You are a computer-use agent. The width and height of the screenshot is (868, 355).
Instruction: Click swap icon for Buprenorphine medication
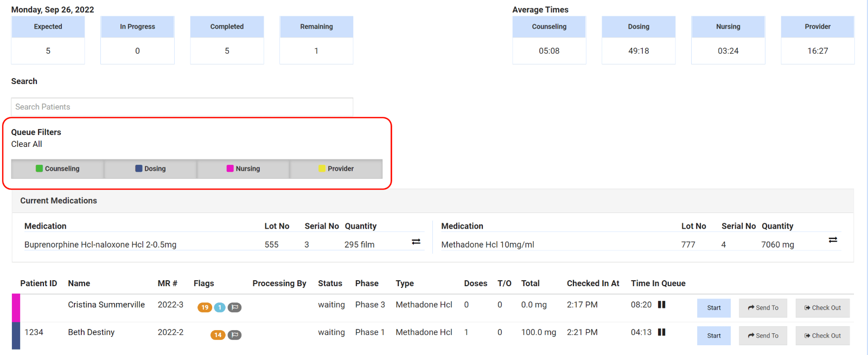point(416,242)
